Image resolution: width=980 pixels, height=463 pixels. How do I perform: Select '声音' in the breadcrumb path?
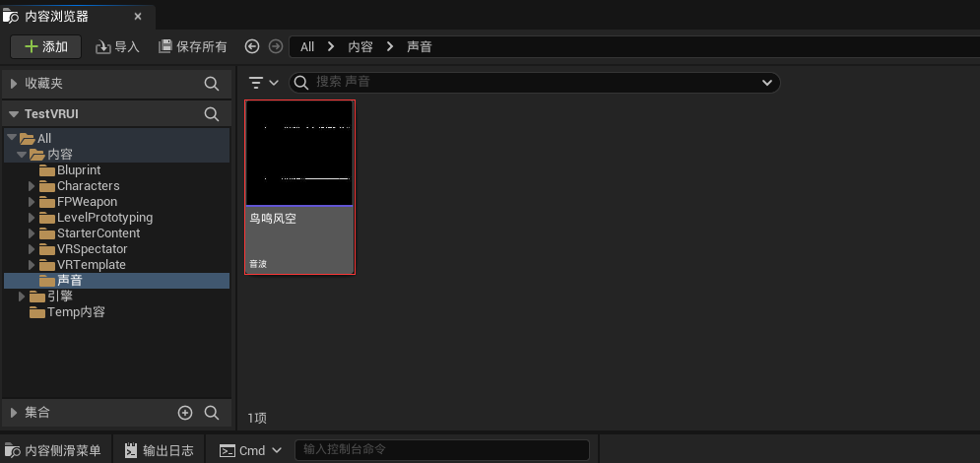(420, 47)
